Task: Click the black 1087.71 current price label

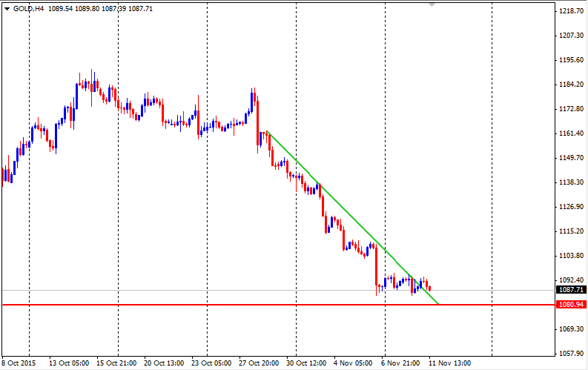Action: (571, 290)
